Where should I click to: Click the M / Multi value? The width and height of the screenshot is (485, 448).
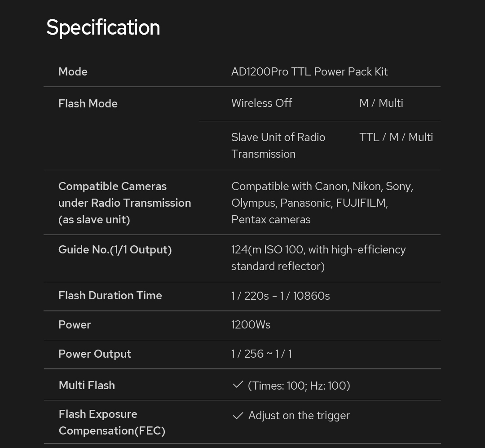coord(381,103)
